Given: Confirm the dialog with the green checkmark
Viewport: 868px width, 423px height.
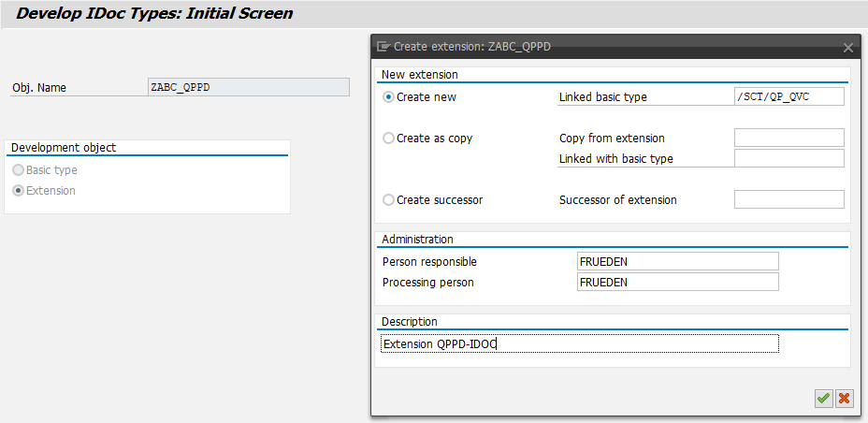Looking at the screenshot, I should coord(823,399).
